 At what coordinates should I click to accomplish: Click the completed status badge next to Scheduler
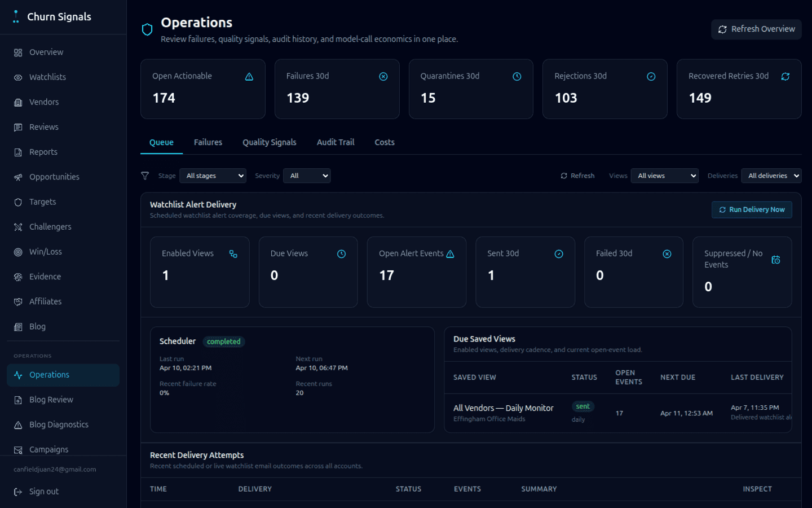[223, 341]
